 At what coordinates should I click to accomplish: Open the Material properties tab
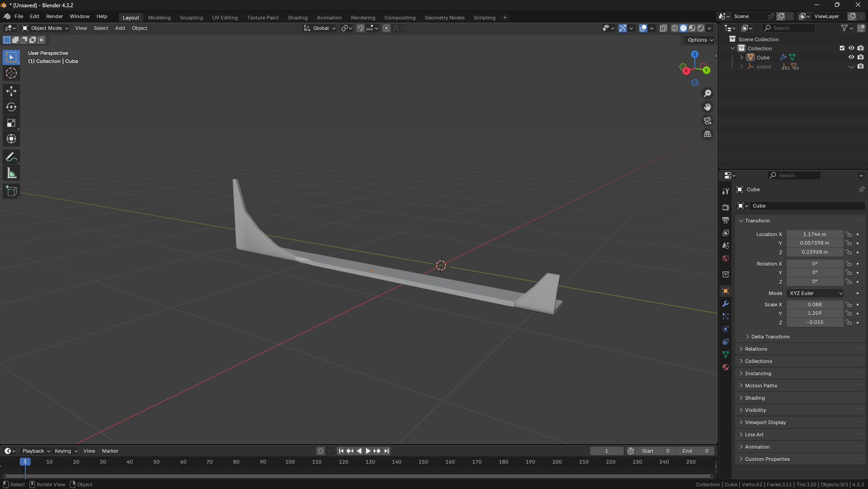click(x=726, y=367)
